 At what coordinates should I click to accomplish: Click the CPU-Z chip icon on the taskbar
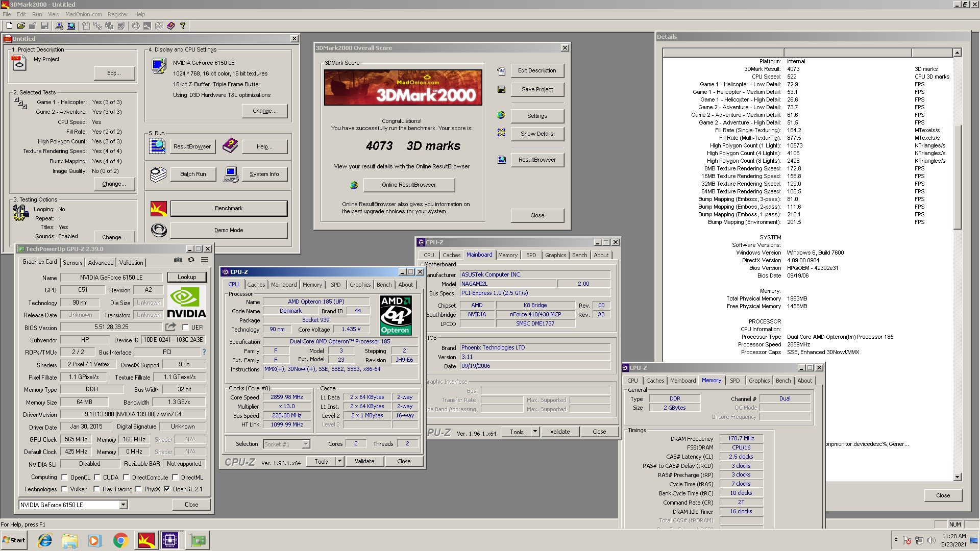(x=170, y=540)
